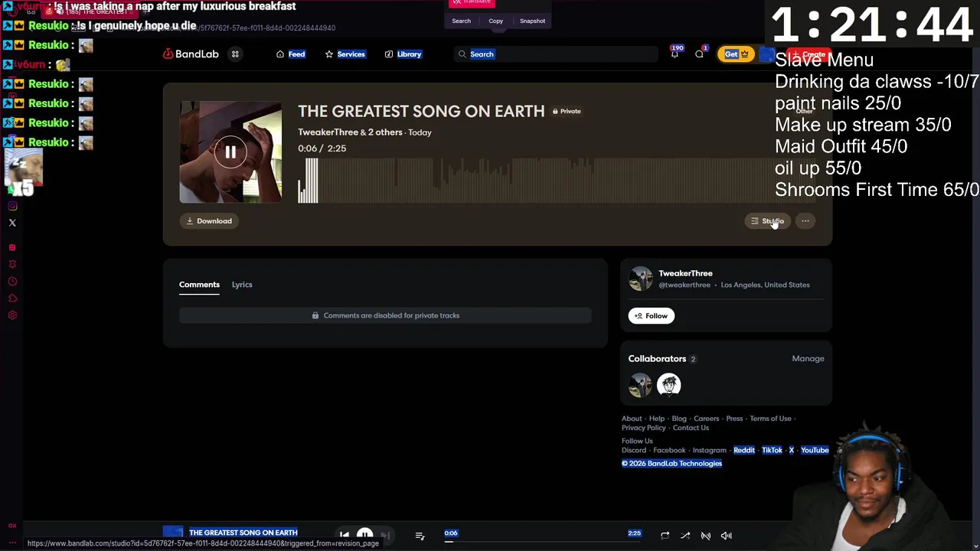
Task: Open the TweakerThree profile name link
Action: click(685, 273)
